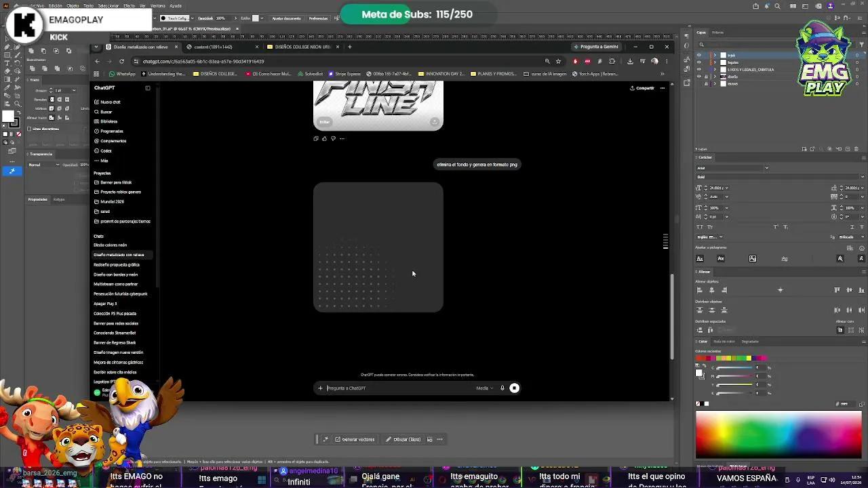Click the Pregunta a ChatGPT input field
The image size is (868, 488).
[400, 388]
